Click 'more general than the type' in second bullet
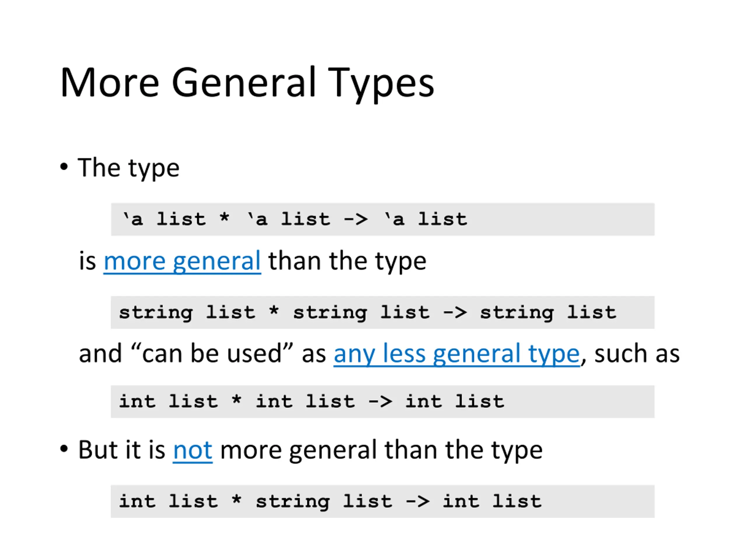747x560 pixels. click(381, 451)
